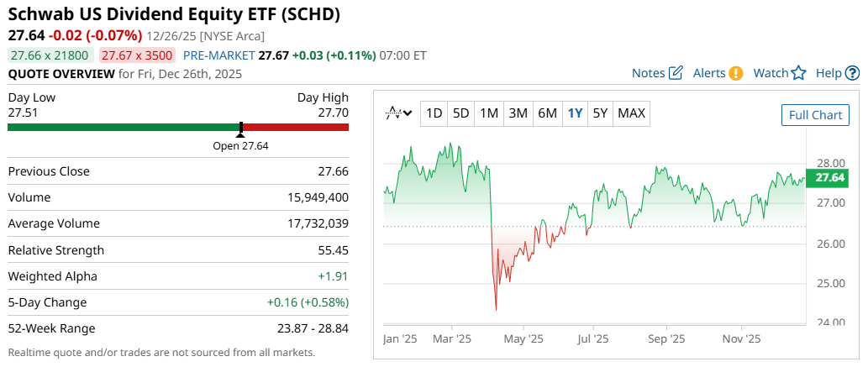868x367 pixels.
Task: Open the chart type dropdown
Action: (398, 113)
